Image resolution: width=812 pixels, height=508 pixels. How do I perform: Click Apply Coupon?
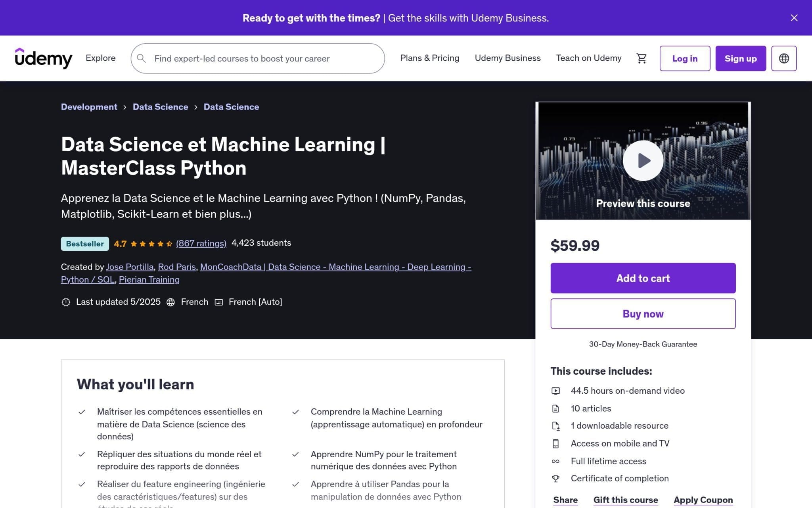(703, 500)
